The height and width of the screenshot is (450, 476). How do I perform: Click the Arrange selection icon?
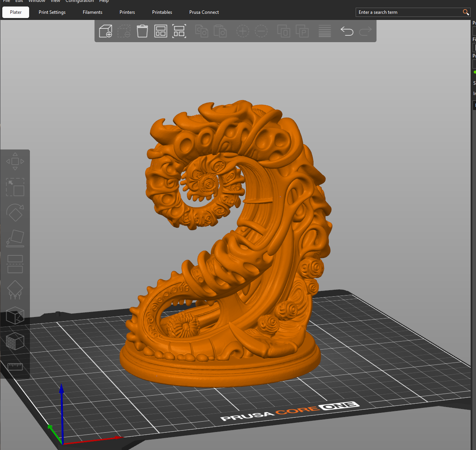pyautogui.click(x=179, y=31)
